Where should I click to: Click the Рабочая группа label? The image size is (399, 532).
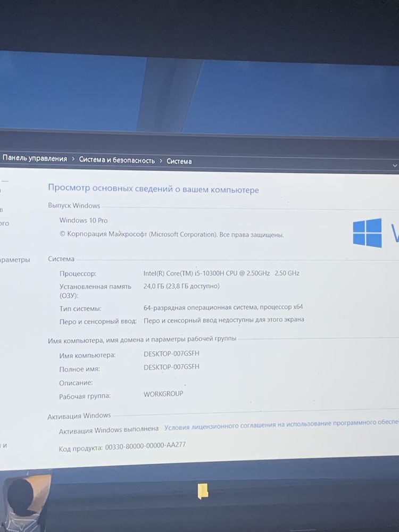coord(85,396)
